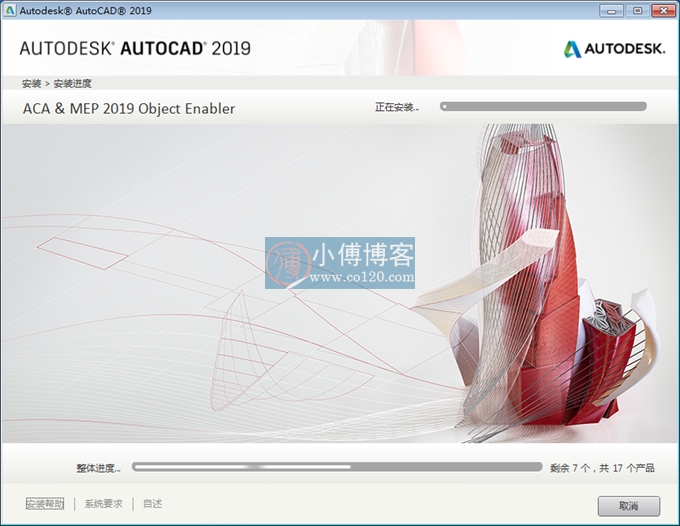Viewport: 680px width, 526px height.
Task: Open the 安装帮助 installation help link
Action: click(45, 503)
